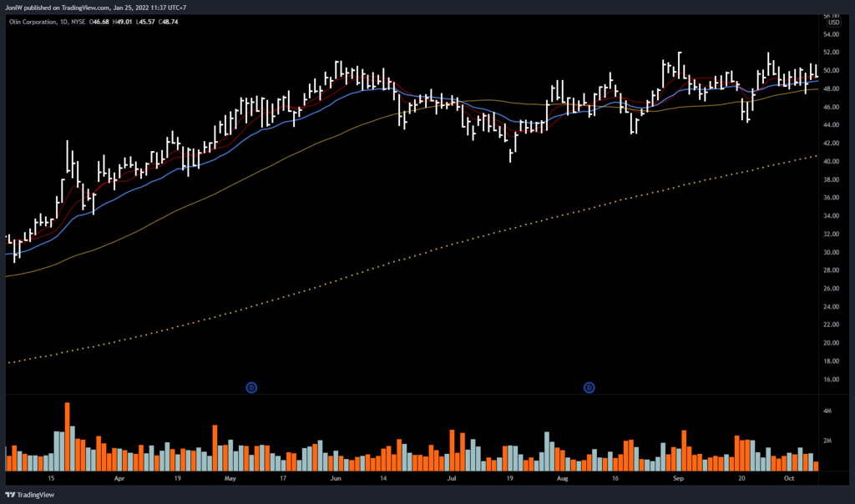This screenshot has width=855, height=504.
Task: Click the dividend marker near early May
Action: coord(250,387)
